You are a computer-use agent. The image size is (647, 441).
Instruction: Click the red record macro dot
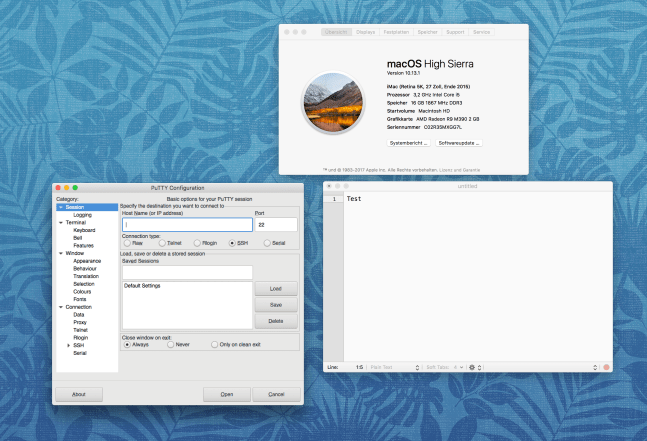click(606, 367)
